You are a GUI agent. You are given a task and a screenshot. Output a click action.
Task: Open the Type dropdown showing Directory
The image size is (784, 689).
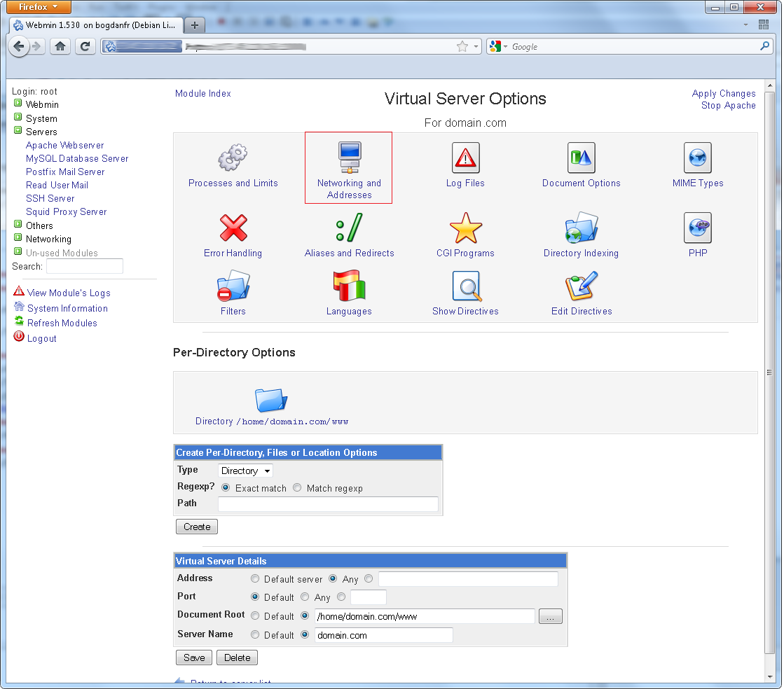pos(245,471)
